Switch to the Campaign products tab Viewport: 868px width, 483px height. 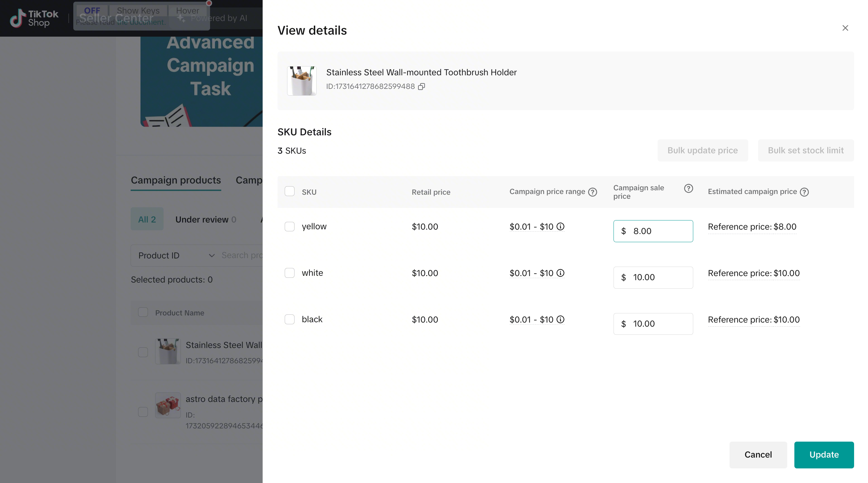point(176,180)
